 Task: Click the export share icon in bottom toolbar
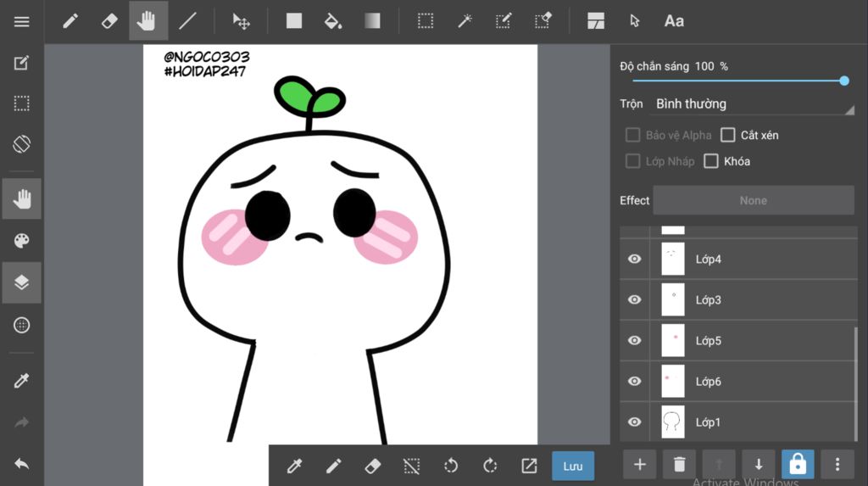pyautogui.click(x=529, y=466)
